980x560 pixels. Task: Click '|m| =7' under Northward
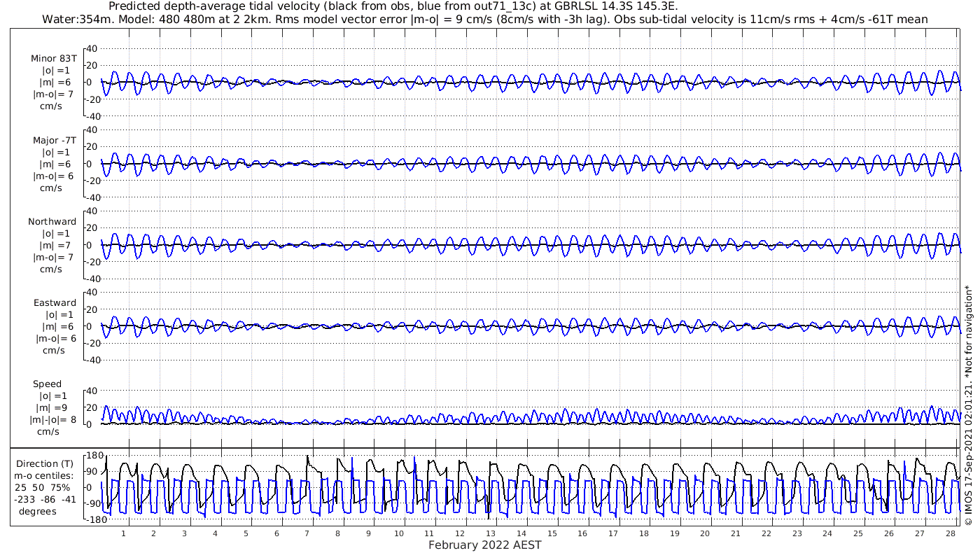[x=57, y=246]
